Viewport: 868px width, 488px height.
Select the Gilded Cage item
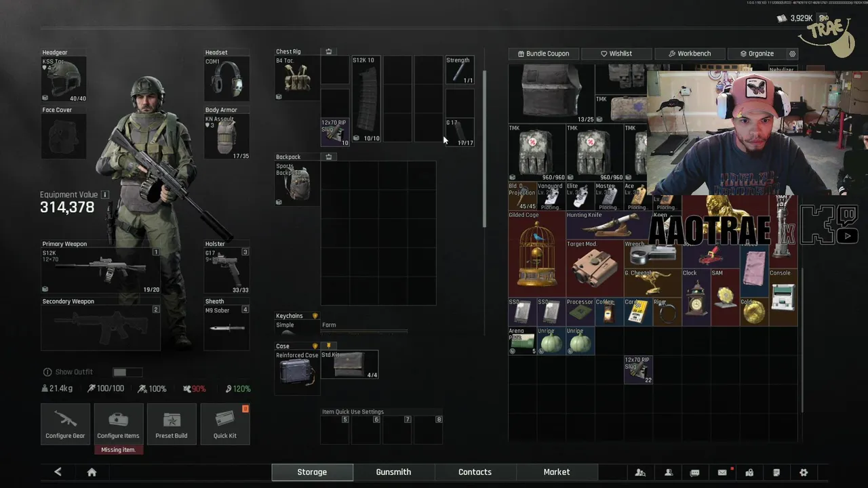(536, 253)
